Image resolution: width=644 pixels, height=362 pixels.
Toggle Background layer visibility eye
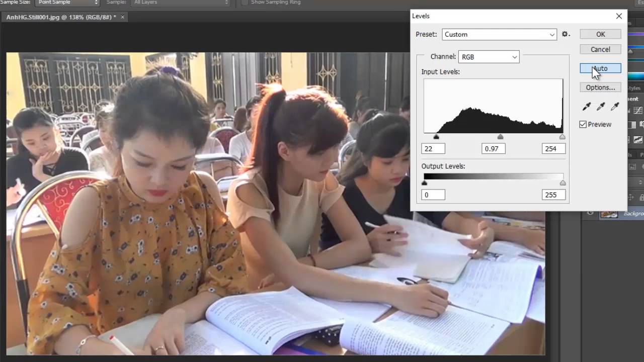[x=591, y=214]
